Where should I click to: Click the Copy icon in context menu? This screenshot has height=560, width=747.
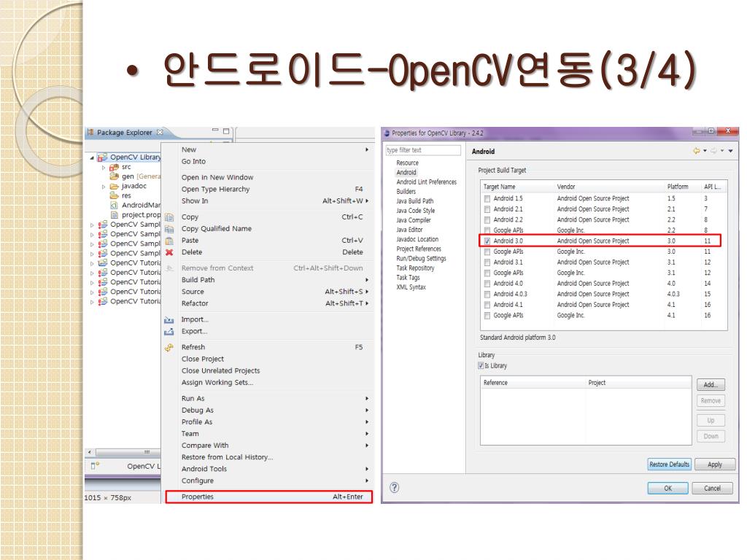pos(169,217)
